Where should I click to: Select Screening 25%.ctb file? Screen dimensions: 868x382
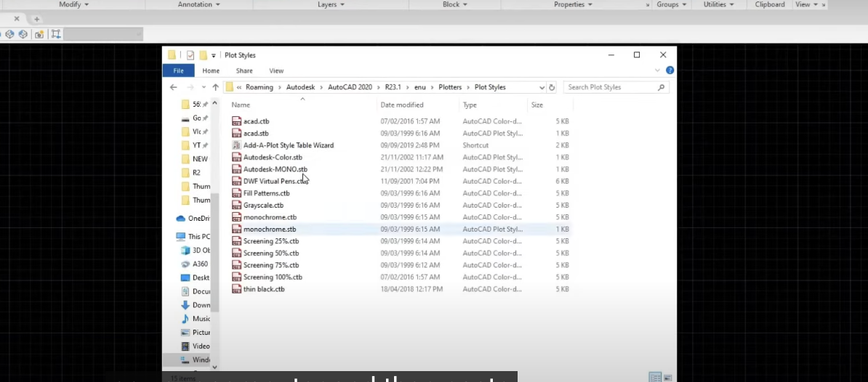(270, 241)
